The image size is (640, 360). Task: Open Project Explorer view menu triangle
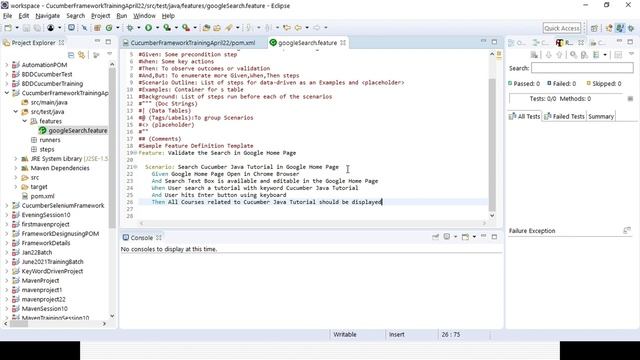109,54
